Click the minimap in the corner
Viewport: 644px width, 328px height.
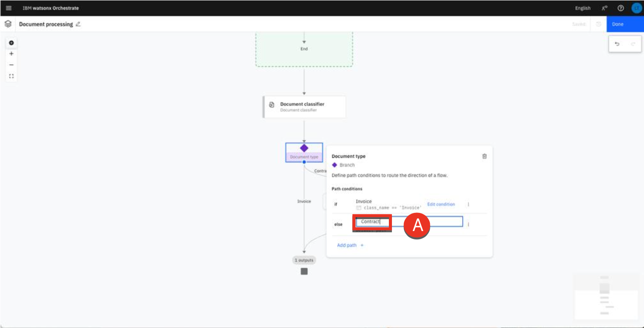(606, 295)
